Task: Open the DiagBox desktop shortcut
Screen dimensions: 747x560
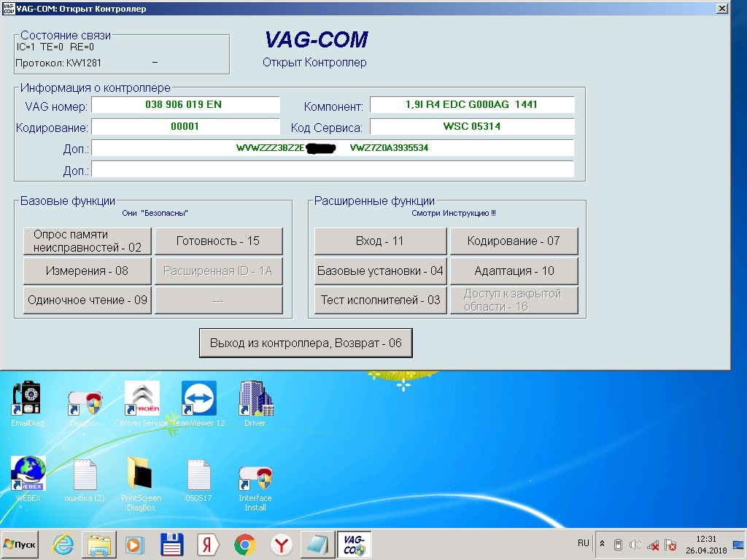Action: click(85, 408)
